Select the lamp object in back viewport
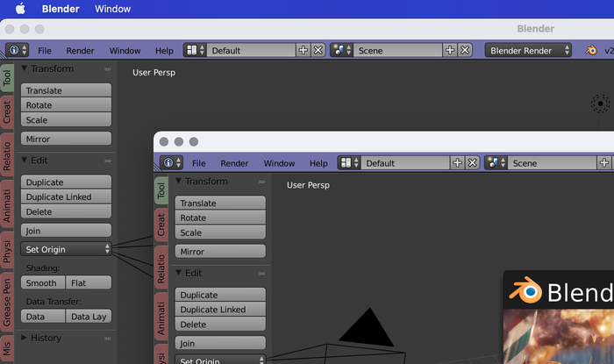 point(600,103)
